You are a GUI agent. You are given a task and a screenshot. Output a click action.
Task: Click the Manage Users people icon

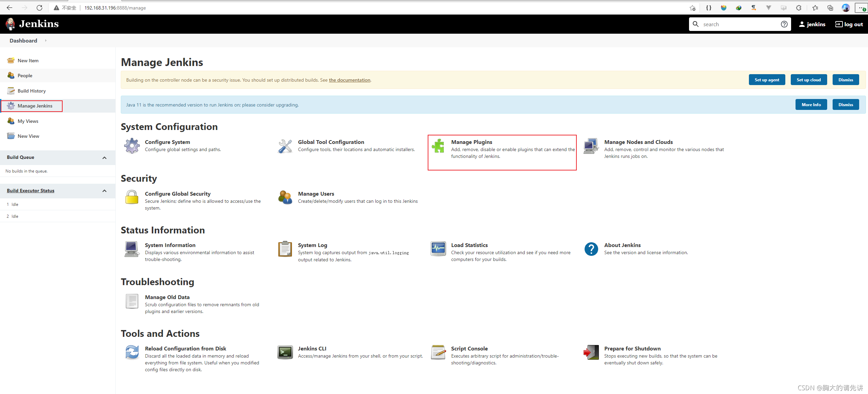pos(285,197)
